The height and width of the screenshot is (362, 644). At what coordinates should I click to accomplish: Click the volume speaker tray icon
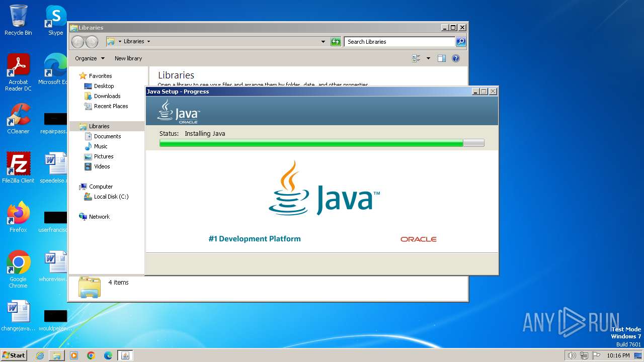coord(572,355)
